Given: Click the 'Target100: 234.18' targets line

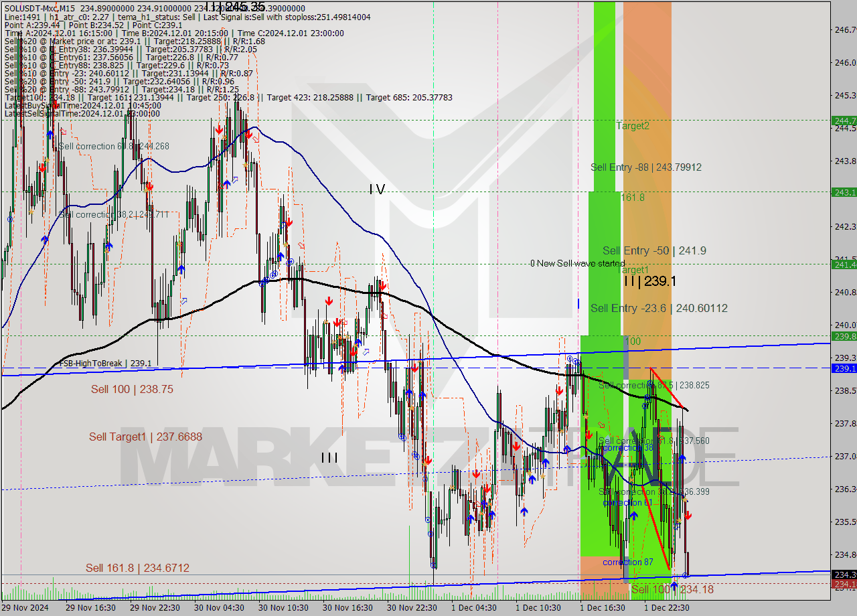Looking at the screenshot, I should (228, 98).
